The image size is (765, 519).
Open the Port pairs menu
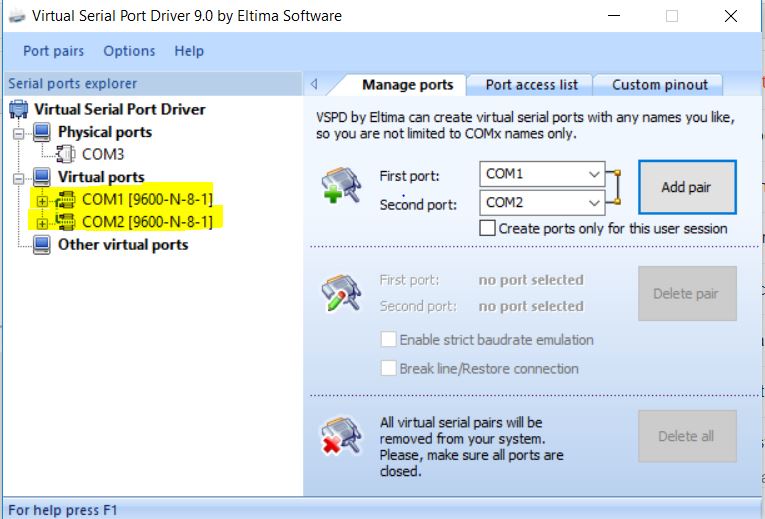point(54,51)
